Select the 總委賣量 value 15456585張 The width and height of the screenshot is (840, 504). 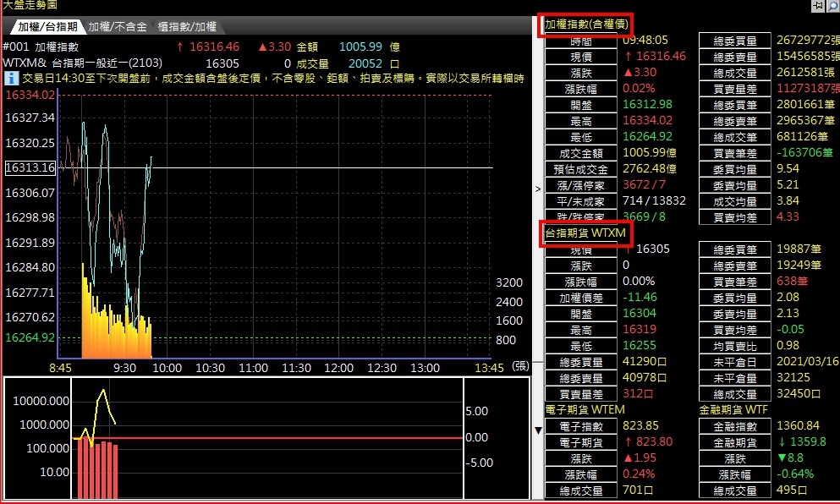pyautogui.click(x=808, y=57)
